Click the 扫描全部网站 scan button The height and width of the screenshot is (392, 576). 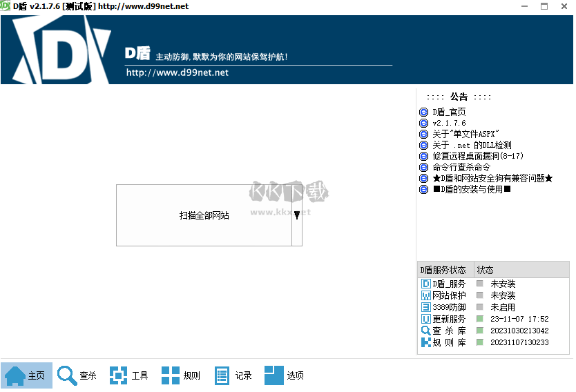click(x=204, y=215)
